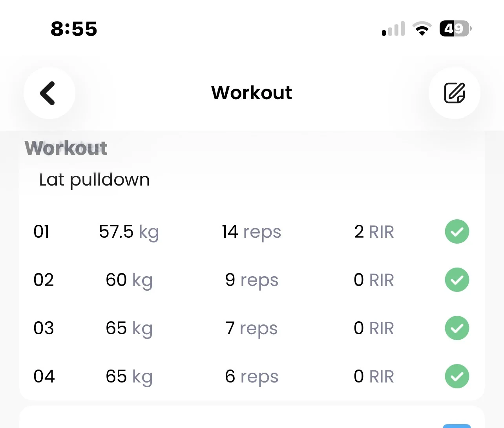Tap the Wi-Fi status icon
This screenshot has height=428, width=504.
point(422,29)
